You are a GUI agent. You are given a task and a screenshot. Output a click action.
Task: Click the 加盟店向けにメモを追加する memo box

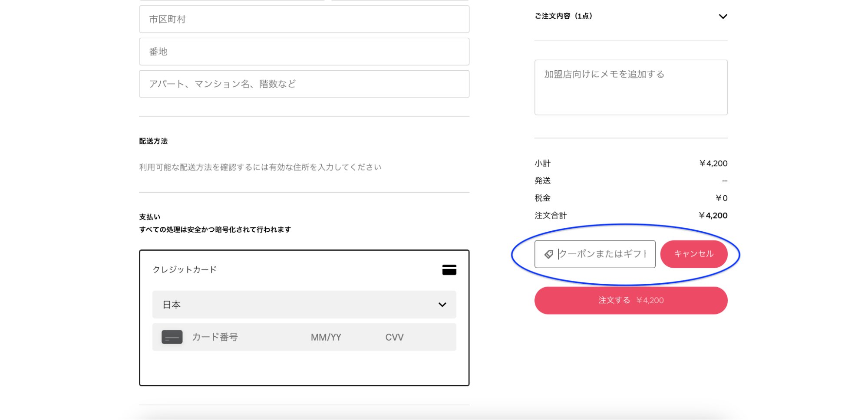tap(630, 87)
